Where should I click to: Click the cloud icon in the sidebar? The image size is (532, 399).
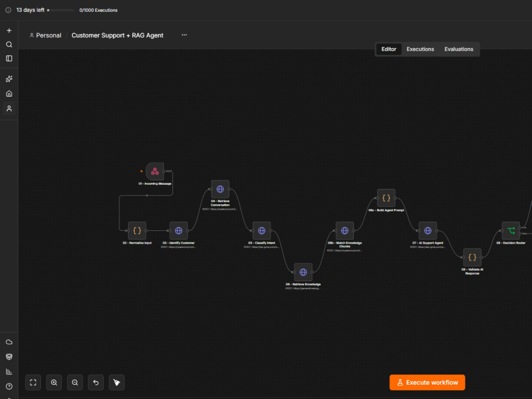pyautogui.click(x=9, y=342)
